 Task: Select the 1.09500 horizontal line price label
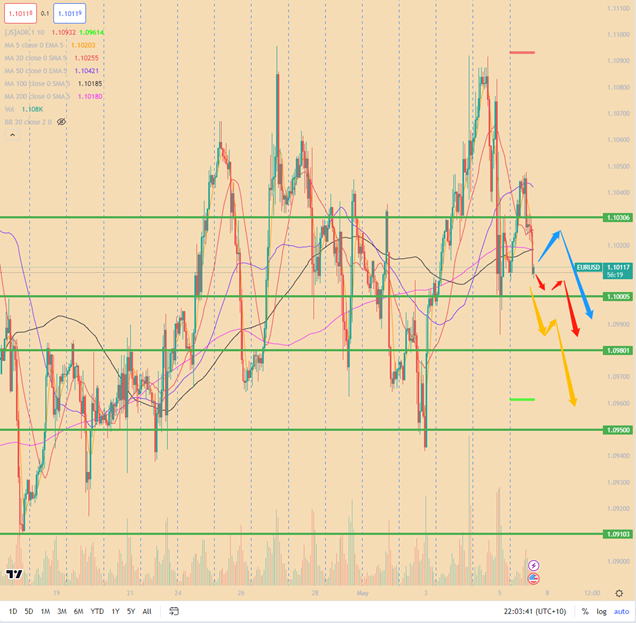(x=617, y=430)
